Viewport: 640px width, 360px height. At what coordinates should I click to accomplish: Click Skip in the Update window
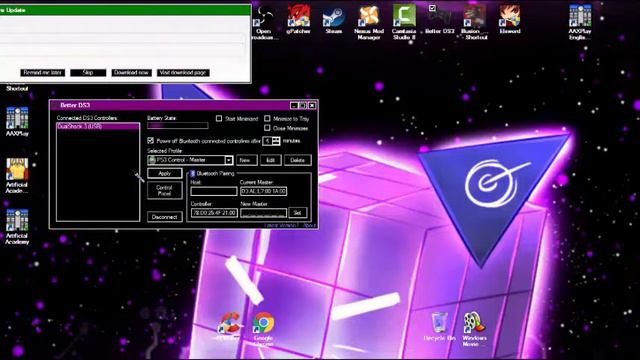(88, 73)
